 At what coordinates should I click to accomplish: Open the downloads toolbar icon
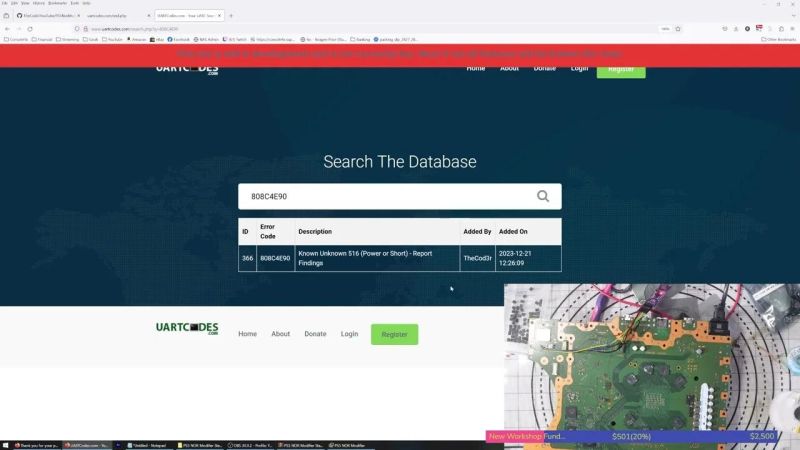(736, 29)
